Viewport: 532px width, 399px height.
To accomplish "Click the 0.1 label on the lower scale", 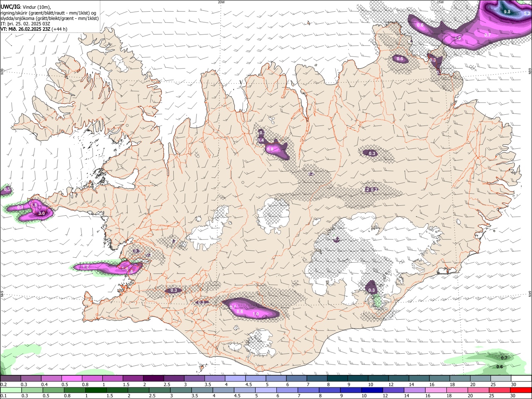I will click(4, 396).
